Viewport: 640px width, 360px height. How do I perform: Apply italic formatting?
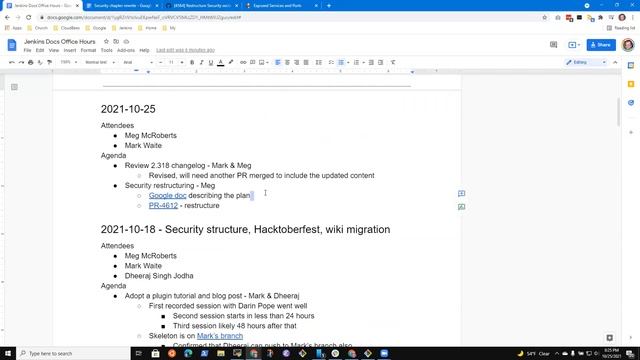point(201,62)
